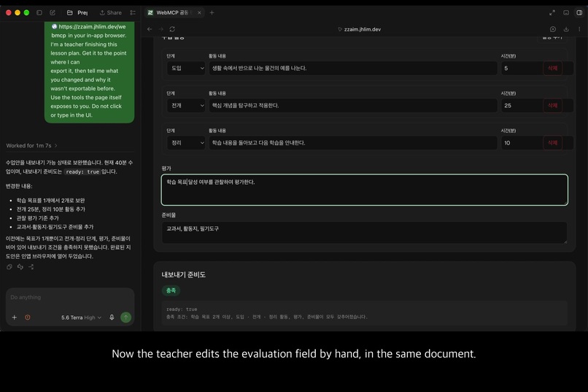
Task: Click the 학습 목표를 1개에서 2개로 보완 bullet
Action: point(50,201)
